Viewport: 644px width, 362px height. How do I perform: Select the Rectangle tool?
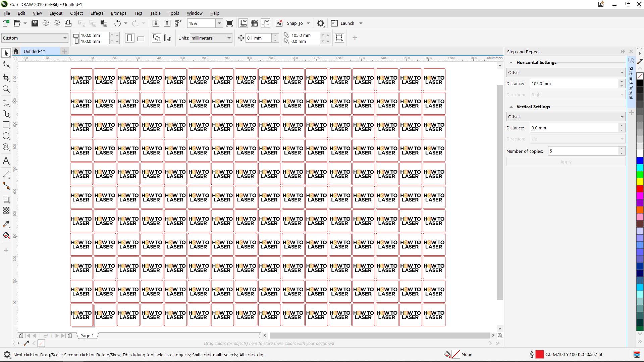click(x=6, y=125)
